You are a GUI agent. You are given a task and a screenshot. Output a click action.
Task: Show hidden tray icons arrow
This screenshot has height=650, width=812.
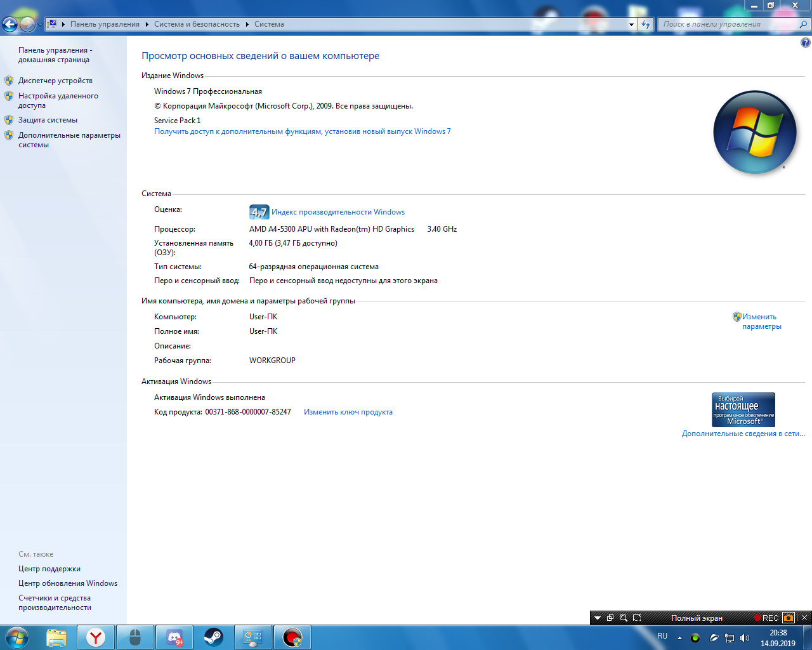[679, 638]
